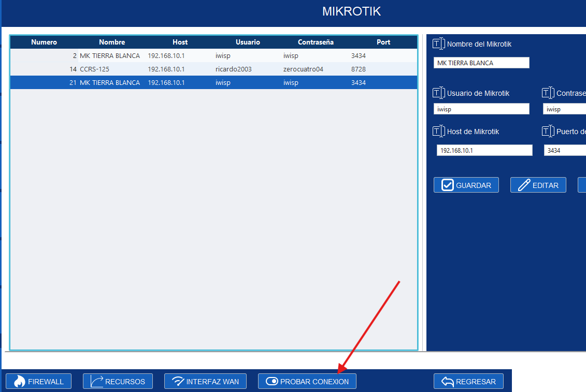Click the pencil icon on EDITAR

[x=524, y=185]
